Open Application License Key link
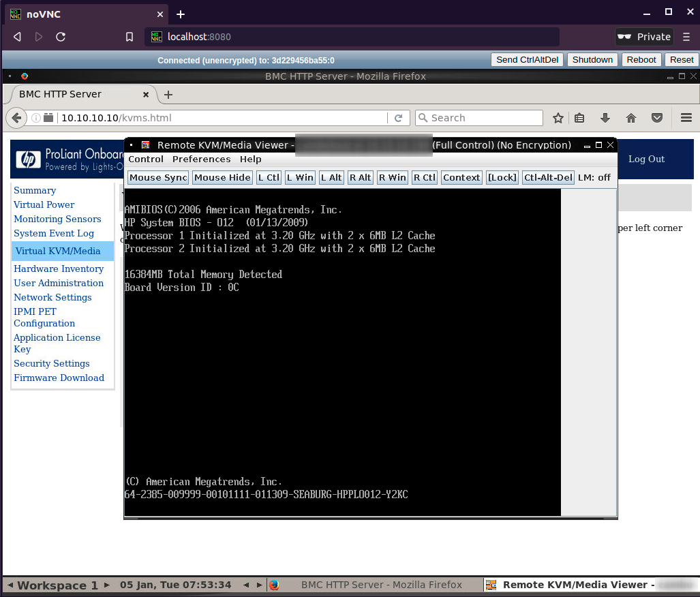Viewport: 700px width, 597px height. 57,343
